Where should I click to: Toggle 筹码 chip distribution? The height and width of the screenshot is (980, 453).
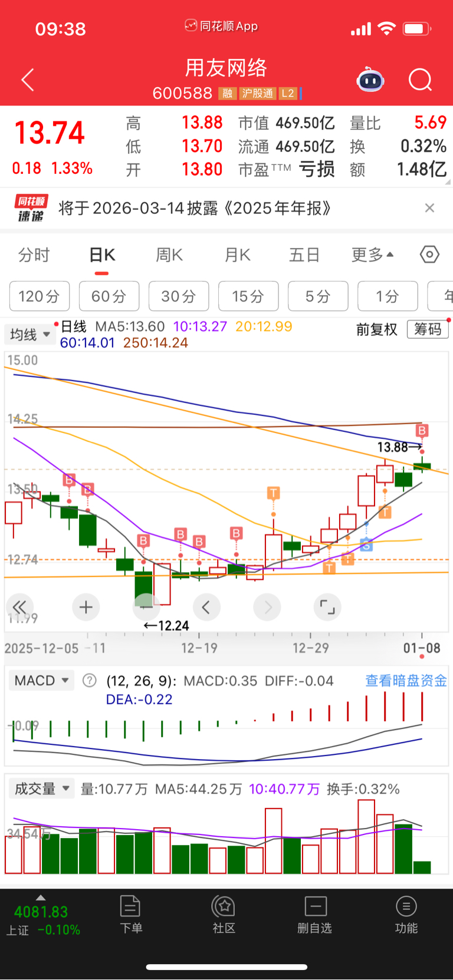[x=428, y=329]
